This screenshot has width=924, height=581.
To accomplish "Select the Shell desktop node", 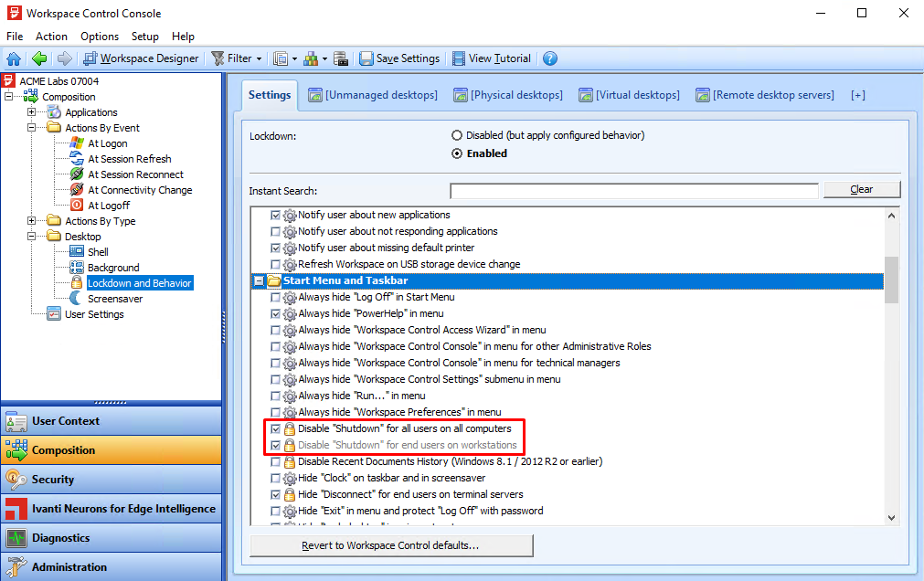I will 98,251.
